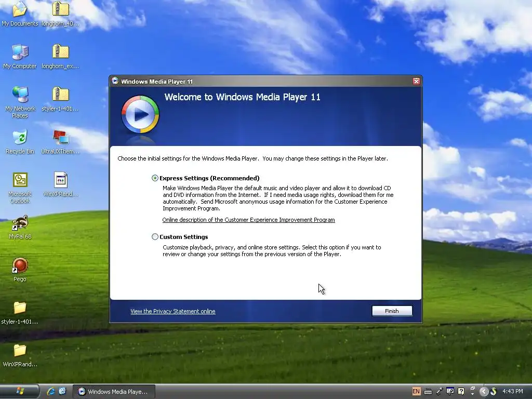Screen dimensions: 532x399
Task: Open the Start menu button
Action: click(x=20, y=391)
